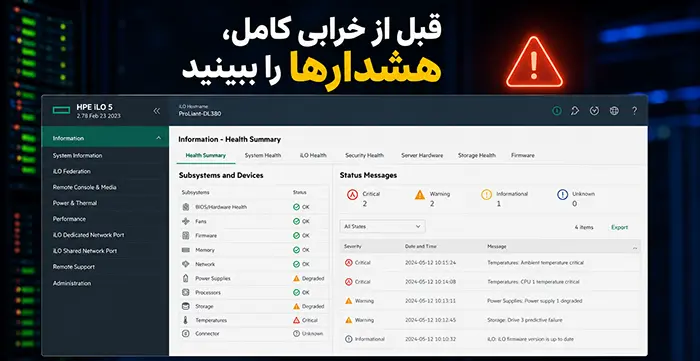The image size is (700, 361).
Task: Click the Network subsystem icon
Action: coord(186,264)
